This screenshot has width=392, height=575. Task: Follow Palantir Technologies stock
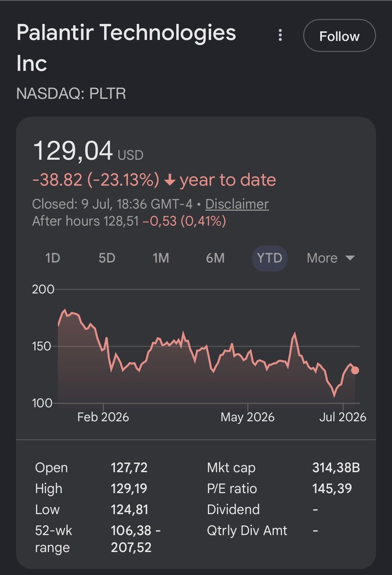[x=339, y=36]
